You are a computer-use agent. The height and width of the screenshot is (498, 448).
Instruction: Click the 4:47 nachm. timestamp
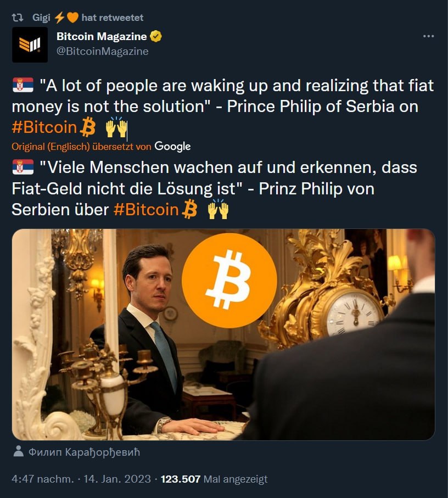tap(42, 479)
